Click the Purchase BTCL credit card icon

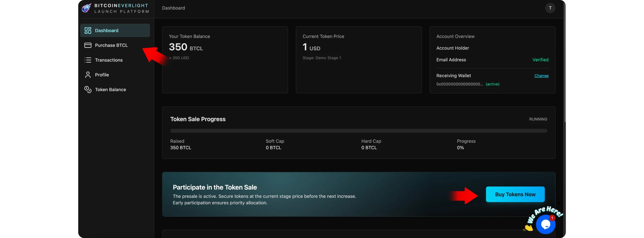[88, 45]
